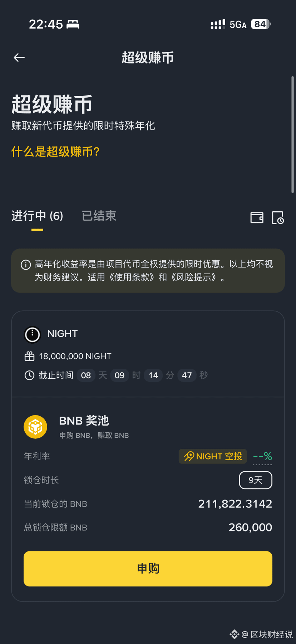This screenshot has width=296, height=644.
Task: Open the wallet icon near tabs
Action: pyautogui.click(x=257, y=217)
